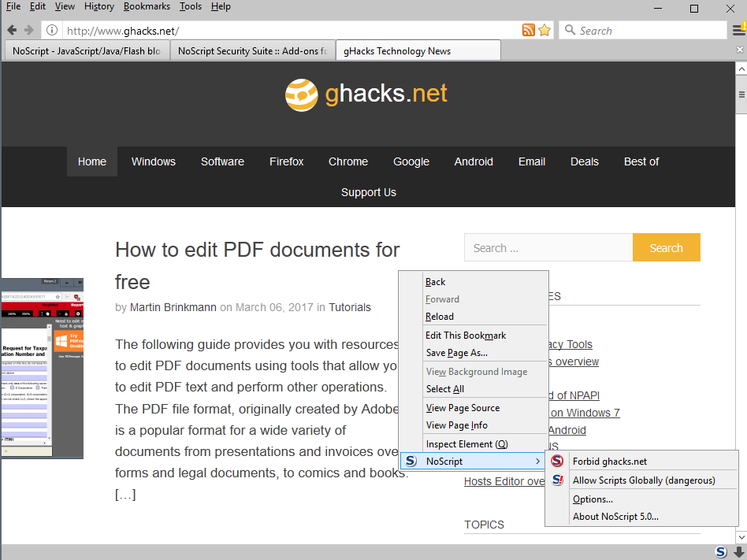Screen dimensions: 747x560
Task: Click the browser back arrow button
Action: [12, 31]
